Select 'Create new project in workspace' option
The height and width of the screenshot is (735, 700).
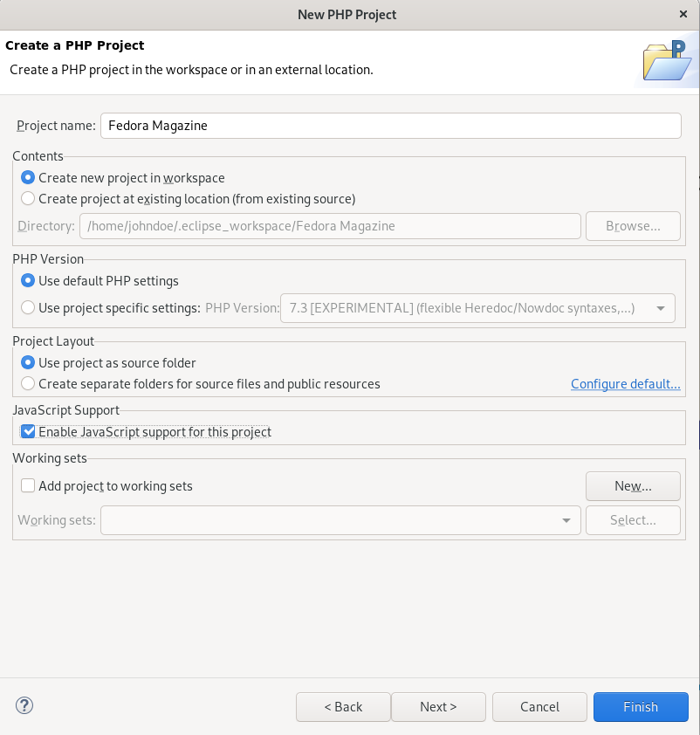pyautogui.click(x=27, y=177)
